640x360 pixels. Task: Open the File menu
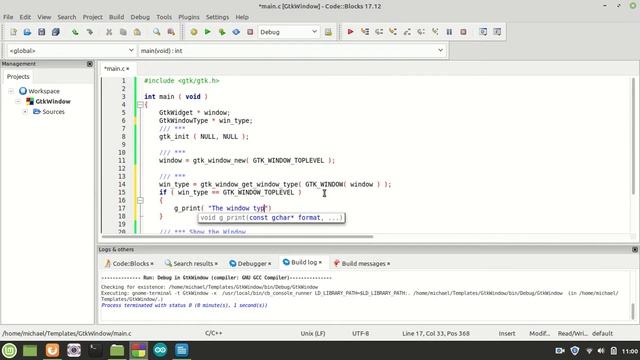point(8,17)
